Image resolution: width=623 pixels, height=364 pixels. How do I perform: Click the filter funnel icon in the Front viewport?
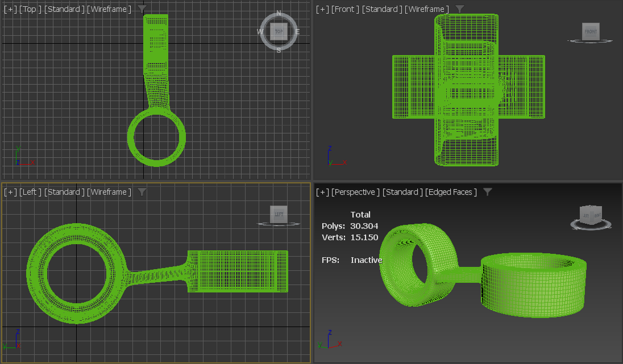pyautogui.click(x=459, y=9)
